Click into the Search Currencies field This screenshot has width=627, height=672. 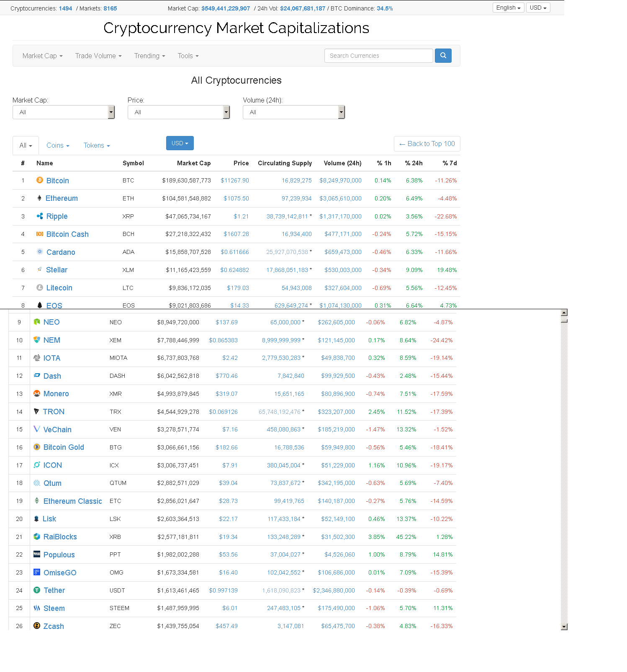coord(379,56)
